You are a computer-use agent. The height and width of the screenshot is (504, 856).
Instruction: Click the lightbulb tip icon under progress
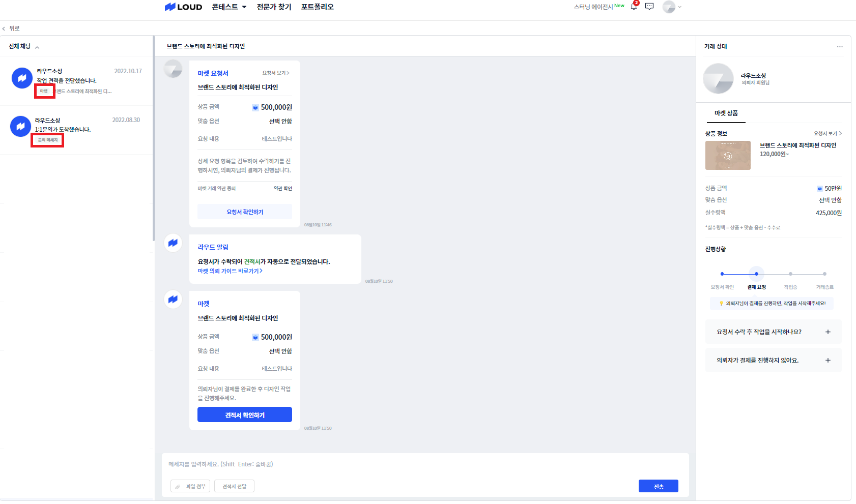pos(721,304)
